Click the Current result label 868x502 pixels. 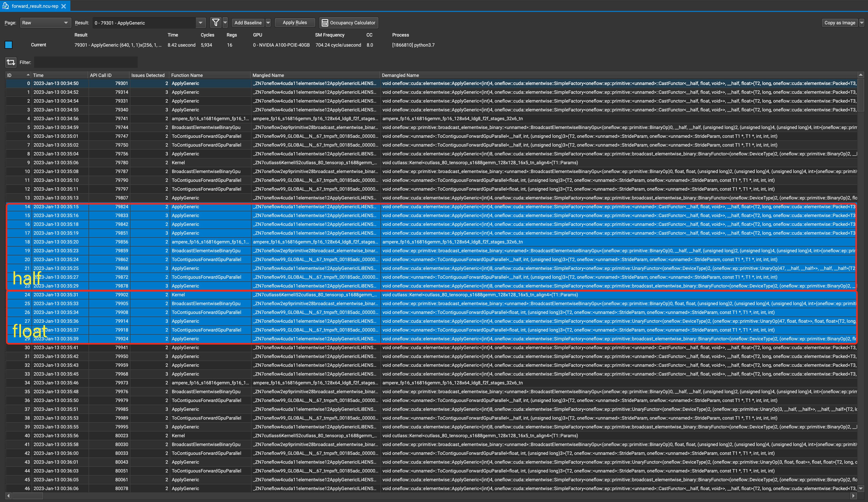[x=39, y=45]
